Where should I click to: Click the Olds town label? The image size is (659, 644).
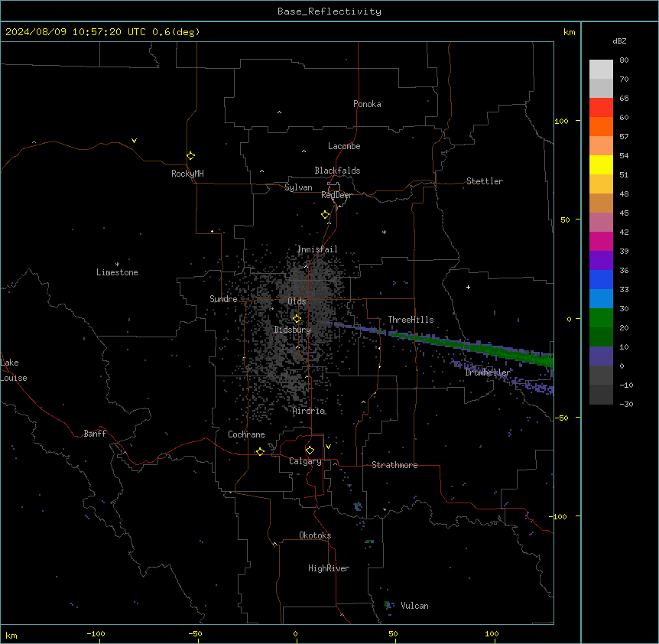[x=297, y=301]
